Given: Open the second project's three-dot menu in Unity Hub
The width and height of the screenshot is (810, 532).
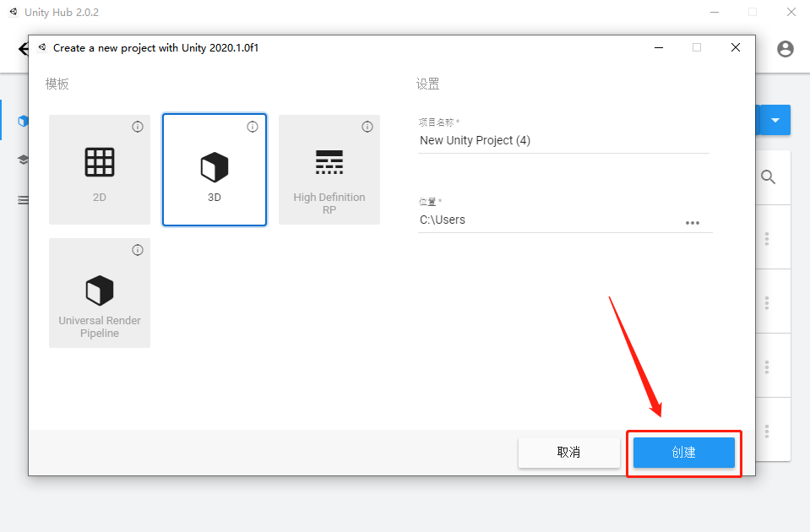Looking at the screenshot, I should pos(767,302).
